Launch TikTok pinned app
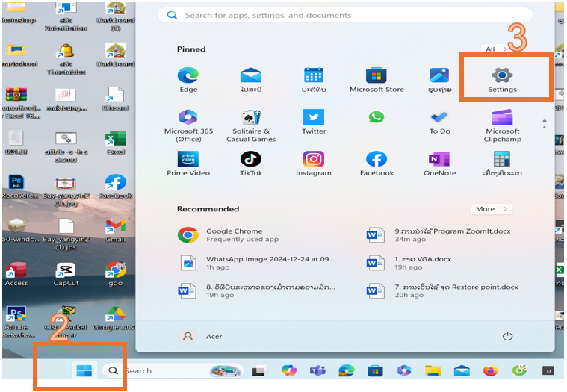The height and width of the screenshot is (392, 567). click(251, 160)
